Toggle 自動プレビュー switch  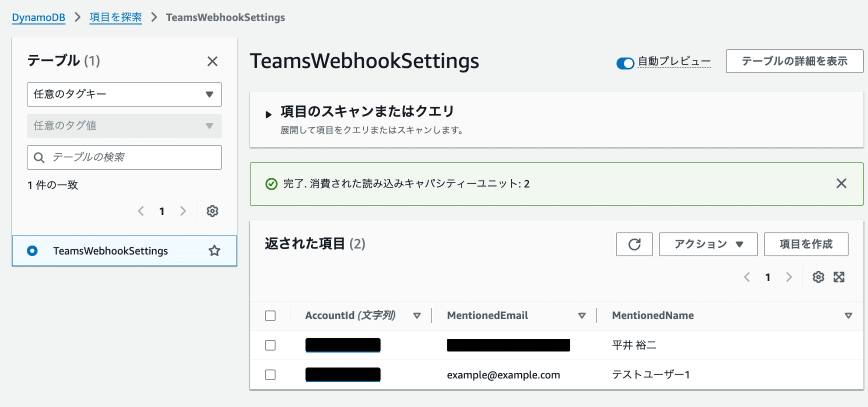(x=625, y=63)
